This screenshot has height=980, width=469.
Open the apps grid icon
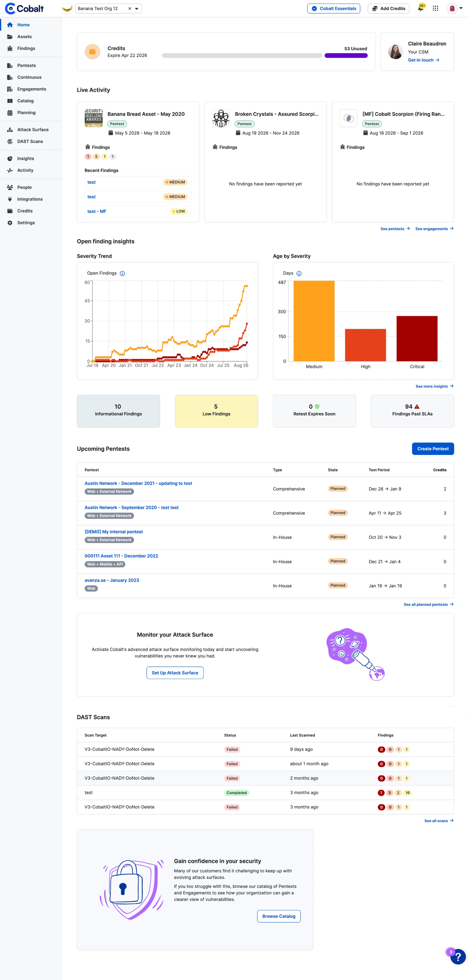point(435,8)
